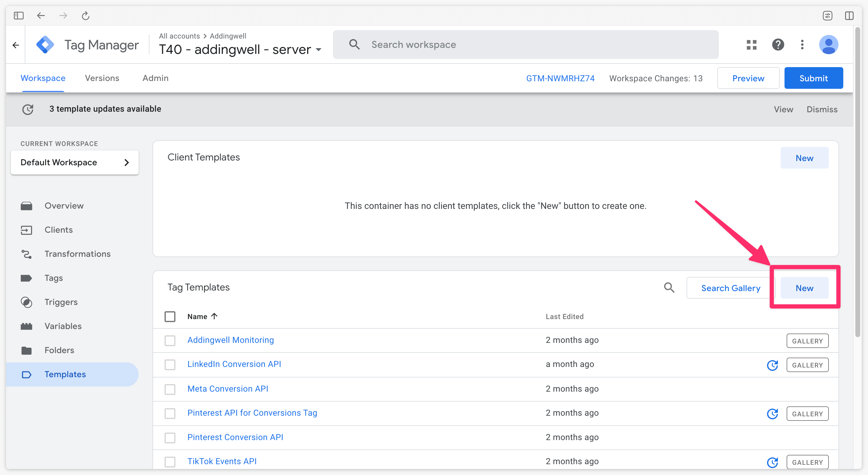Click the Folders sidebar icon

pos(26,350)
